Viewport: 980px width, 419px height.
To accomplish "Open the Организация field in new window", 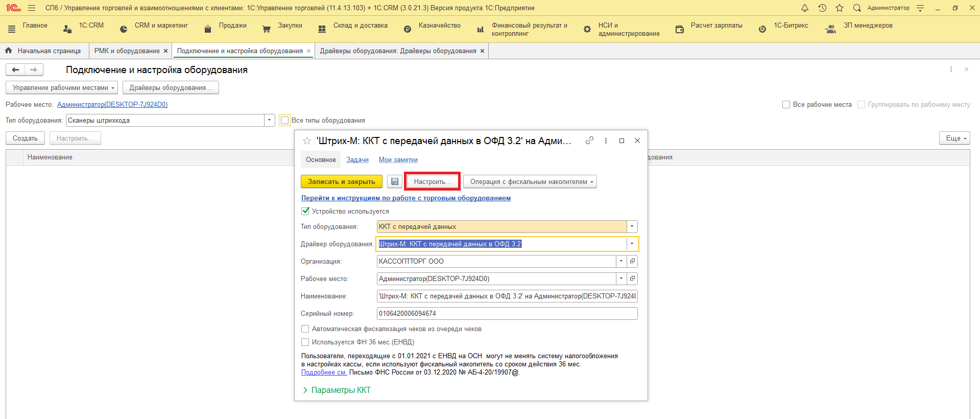I will point(632,261).
